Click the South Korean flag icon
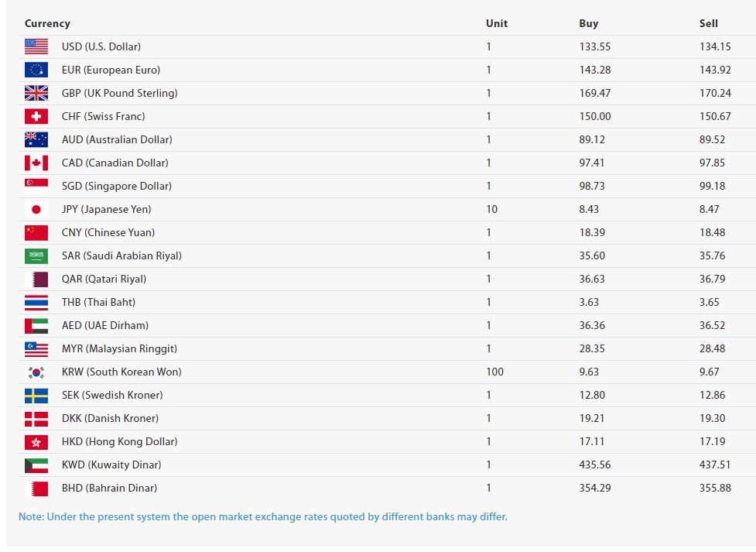 (36, 372)
